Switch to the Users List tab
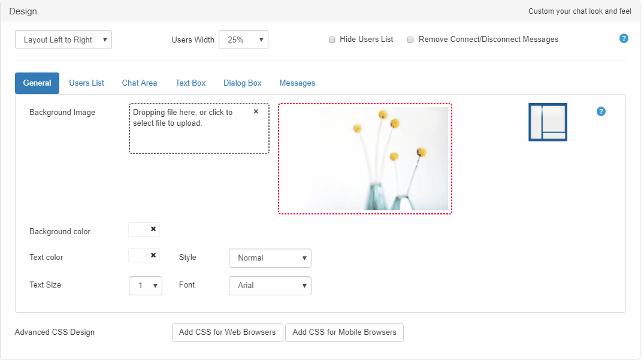The height and width of the screenshot is (360, 644). pos(87,83)
